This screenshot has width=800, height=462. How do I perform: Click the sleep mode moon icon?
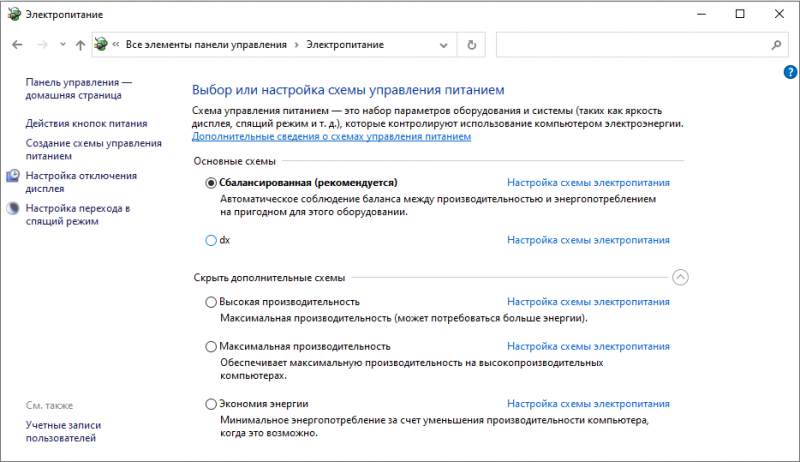pyautogui.click(x=13, y=208)
